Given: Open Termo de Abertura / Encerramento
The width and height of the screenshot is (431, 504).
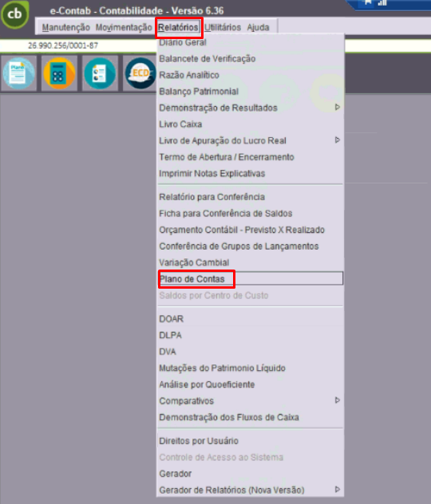Looking at the screenshot, I should [251, 157].
